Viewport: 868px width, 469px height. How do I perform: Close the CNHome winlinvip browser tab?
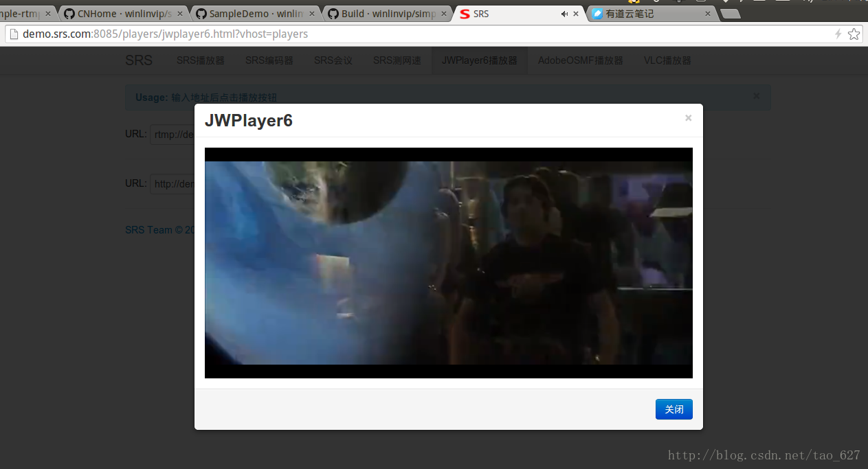point(180,14)
